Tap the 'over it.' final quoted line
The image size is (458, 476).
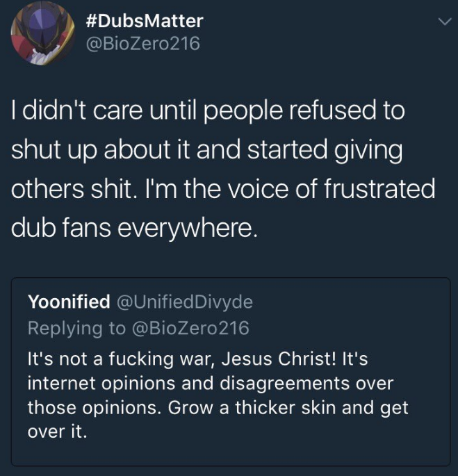58,432
